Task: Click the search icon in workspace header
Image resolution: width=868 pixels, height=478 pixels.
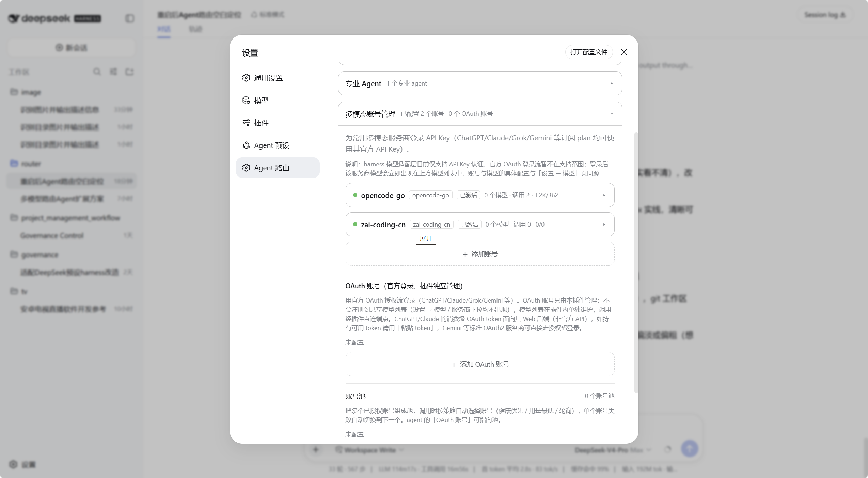Action: 97,72
